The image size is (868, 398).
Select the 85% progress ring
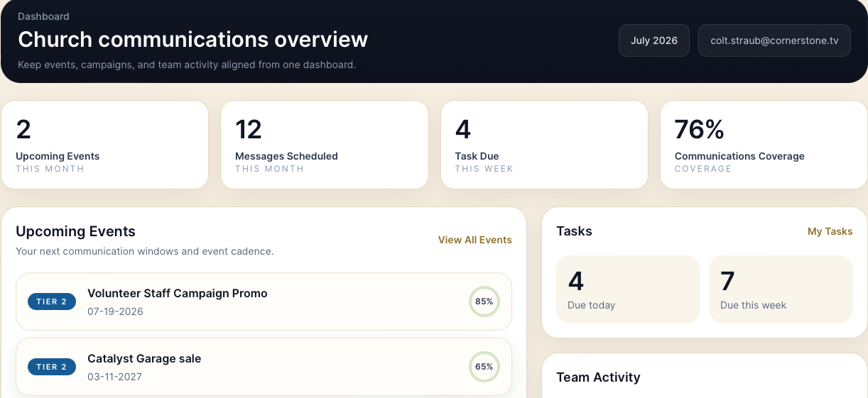coord(484,302)
